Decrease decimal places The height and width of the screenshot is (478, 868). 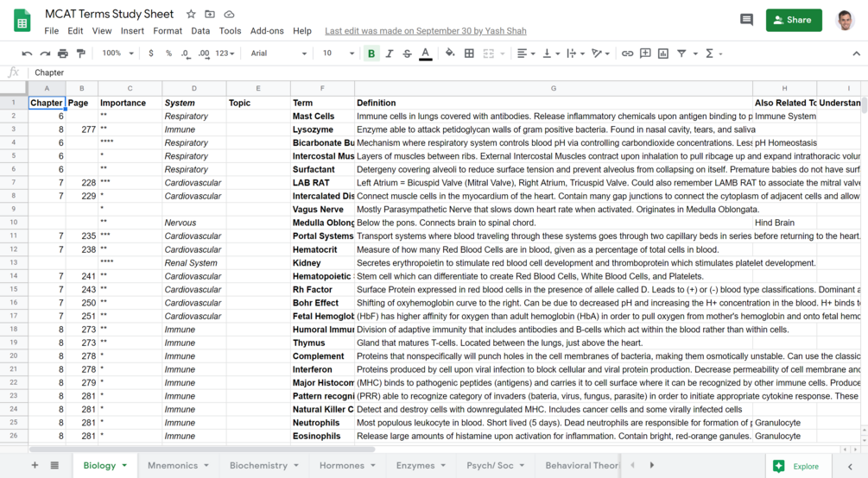tap(186, 53)
